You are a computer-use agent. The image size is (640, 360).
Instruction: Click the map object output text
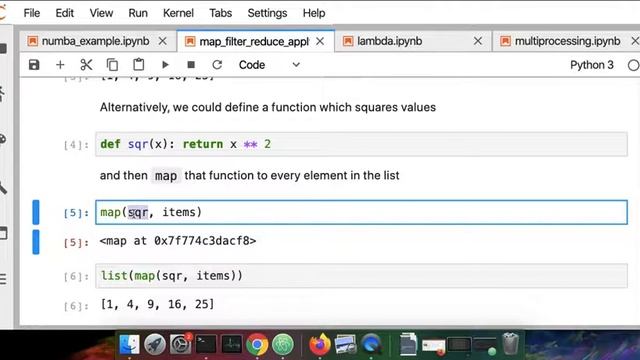pos(178,241)
